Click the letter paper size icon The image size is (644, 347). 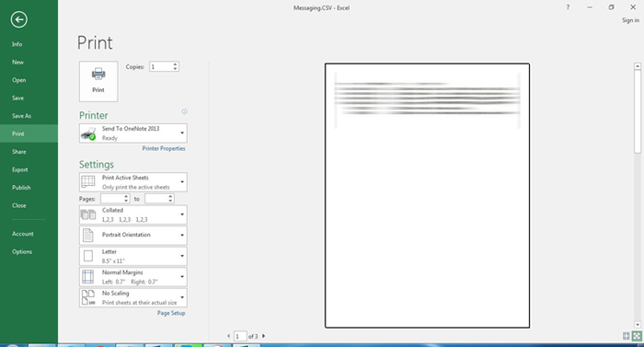88,256
